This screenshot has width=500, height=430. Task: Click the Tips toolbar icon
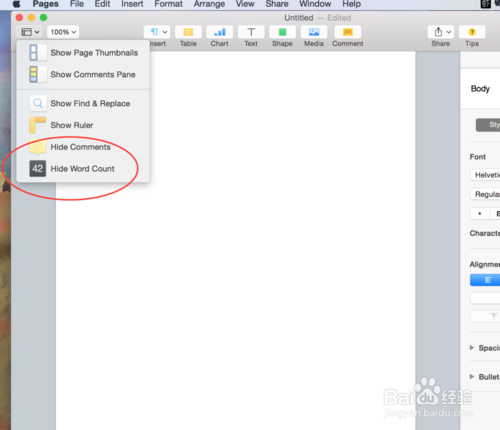(472, 32)
